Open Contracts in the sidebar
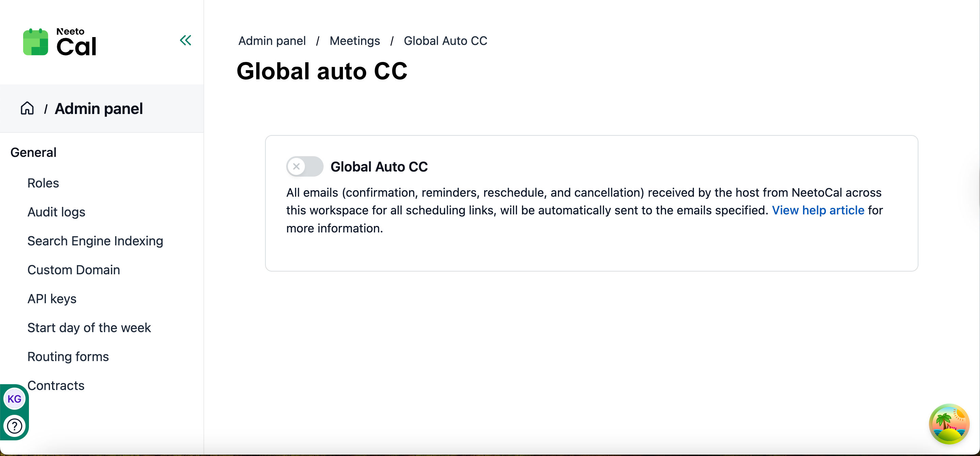 (56, 386)
